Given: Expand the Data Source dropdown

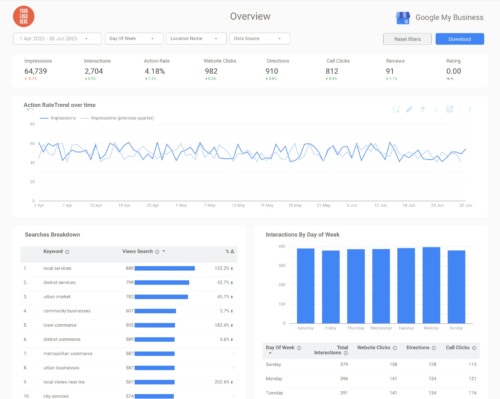Looking at the screenshot, I should pos(260,39).
